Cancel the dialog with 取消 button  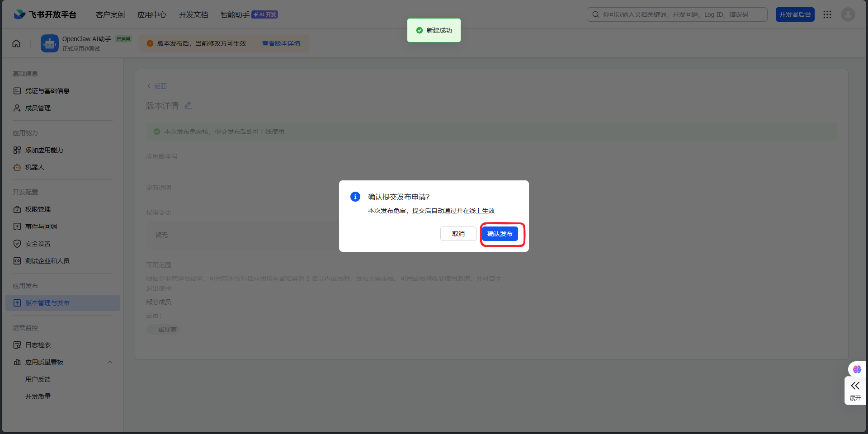click(458, 234)
